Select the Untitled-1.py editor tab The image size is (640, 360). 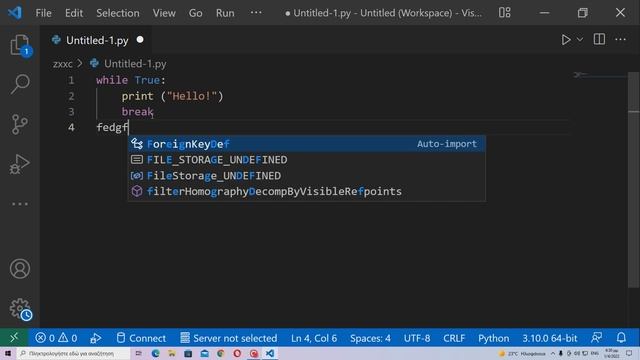[x=97, y=40]
